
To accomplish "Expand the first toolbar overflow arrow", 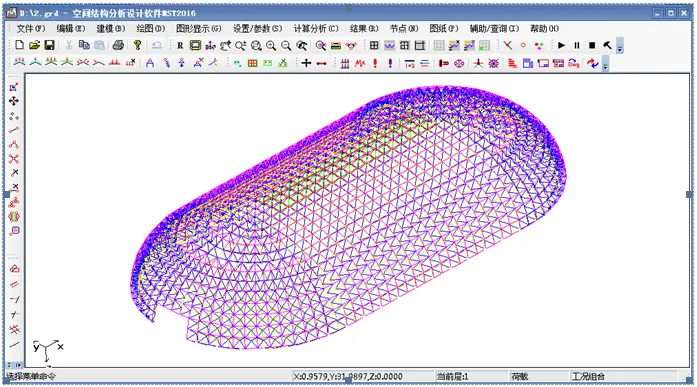I will point(620,47).
